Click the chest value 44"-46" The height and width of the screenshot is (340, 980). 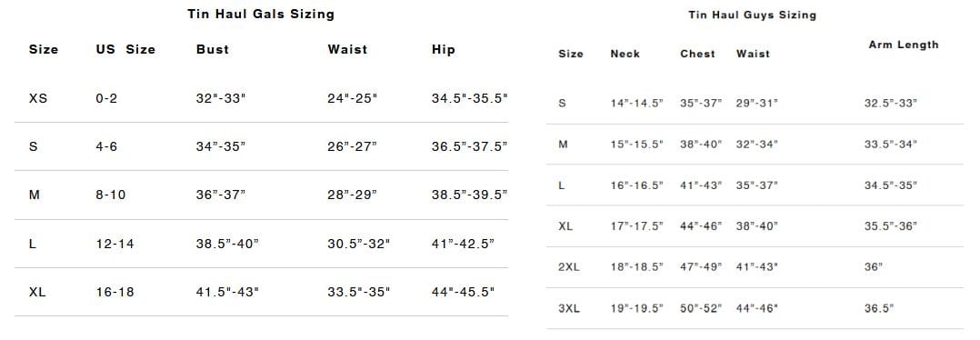[701, 226]
